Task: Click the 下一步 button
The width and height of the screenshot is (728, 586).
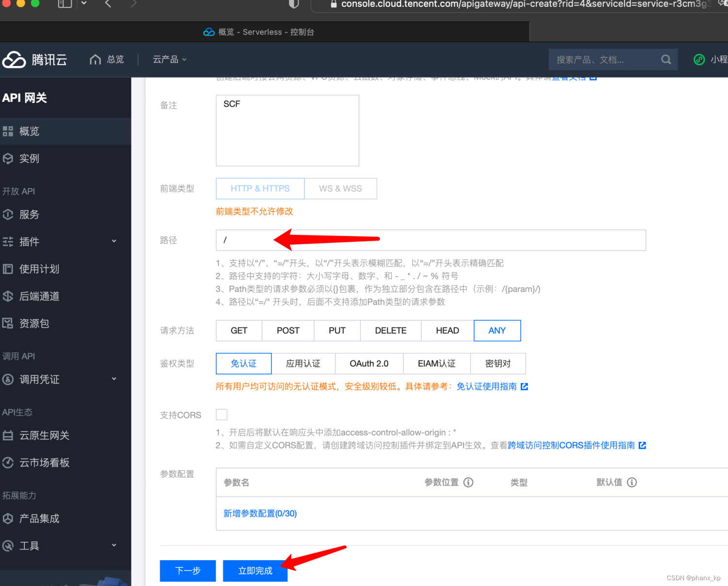Action: click(188, 571)
